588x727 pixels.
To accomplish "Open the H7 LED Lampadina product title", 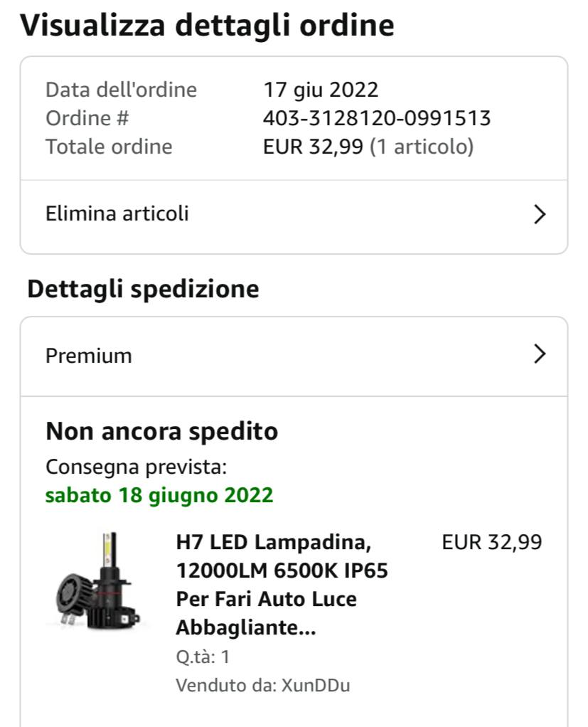I will (282, 585).
